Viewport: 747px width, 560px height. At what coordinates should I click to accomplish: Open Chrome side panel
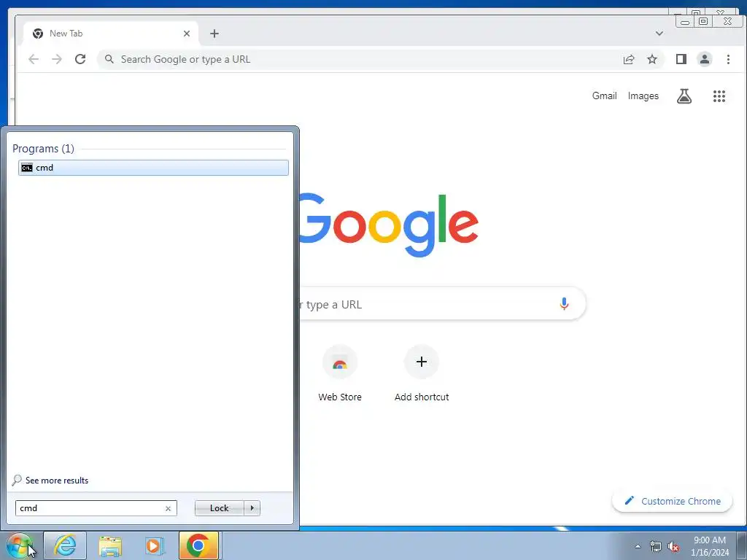681,59
